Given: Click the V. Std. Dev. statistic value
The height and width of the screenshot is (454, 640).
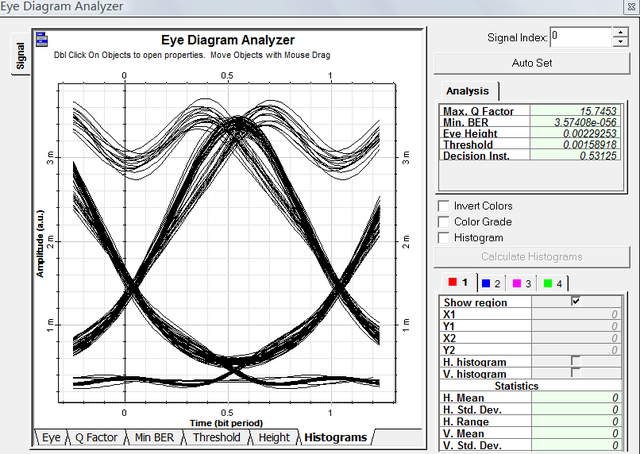Looking at the screenshot, I should pyautogui.click(x=576, y=445).
